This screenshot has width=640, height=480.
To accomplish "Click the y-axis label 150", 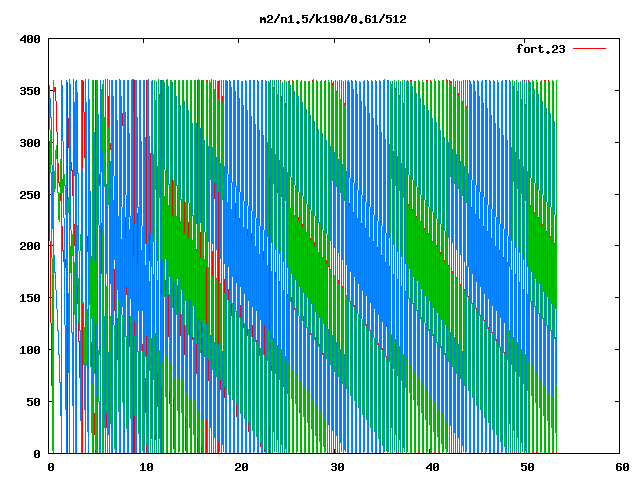I will [30, 298].
